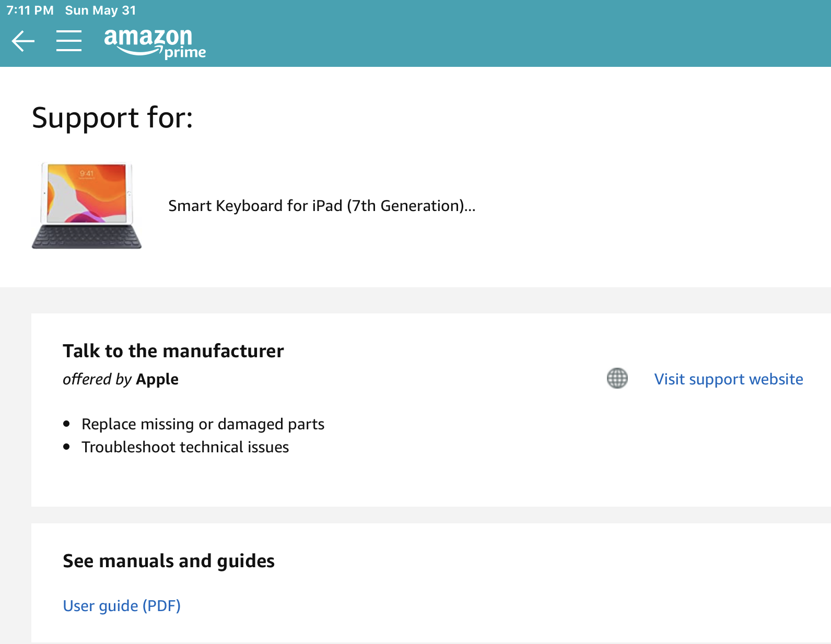Viewport: 831px width, 644px height.
Task: Click the amazon wordmark logo
Action: tap(148, 38)
